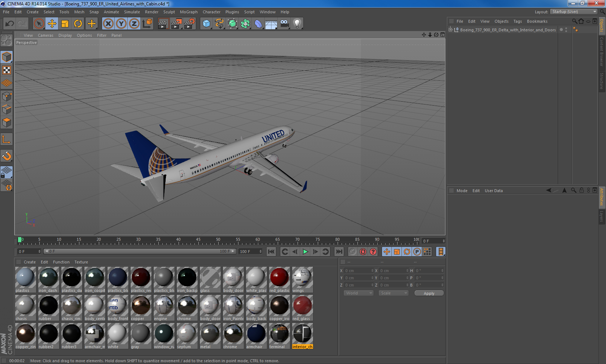Activate the Scale tool

(x=65, y=24)
